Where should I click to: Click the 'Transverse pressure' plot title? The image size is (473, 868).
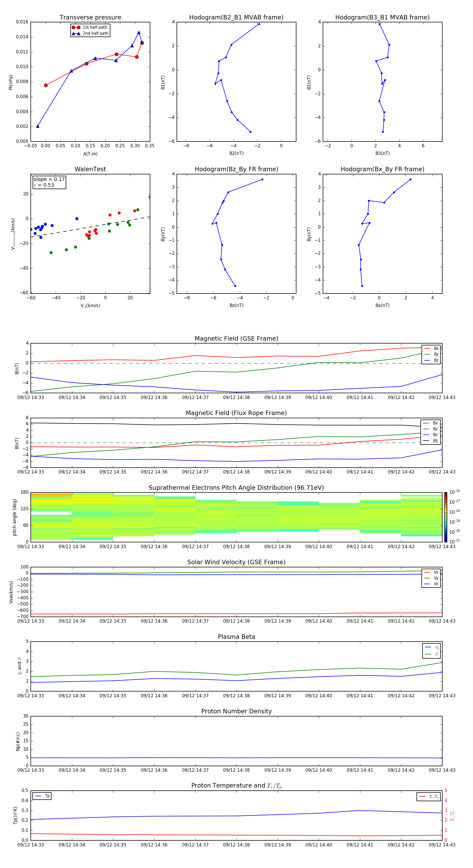point(90,18)
